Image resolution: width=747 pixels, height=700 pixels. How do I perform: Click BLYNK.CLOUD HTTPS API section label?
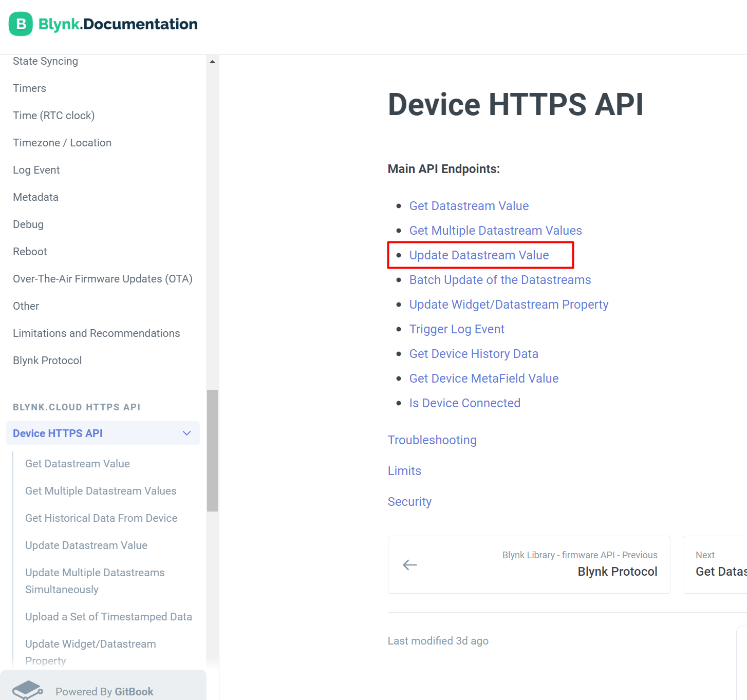(77, 407)
